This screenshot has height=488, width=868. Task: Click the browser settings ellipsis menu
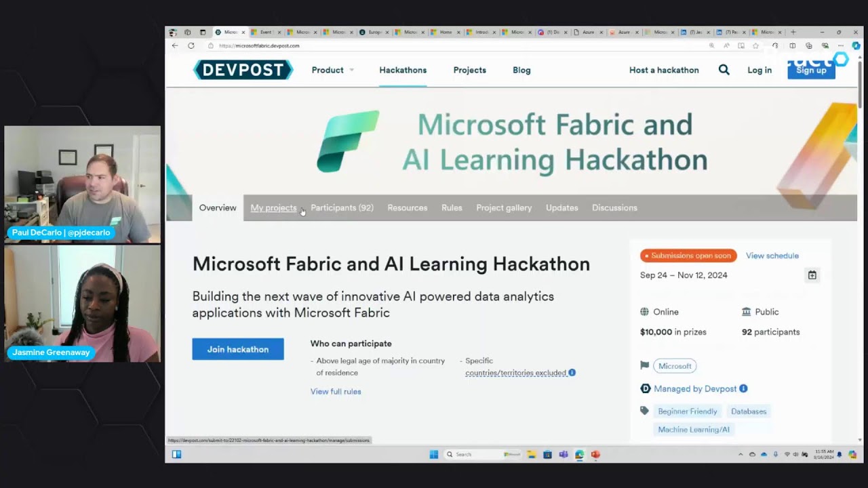pyautogui.click(x=841, y=45)
